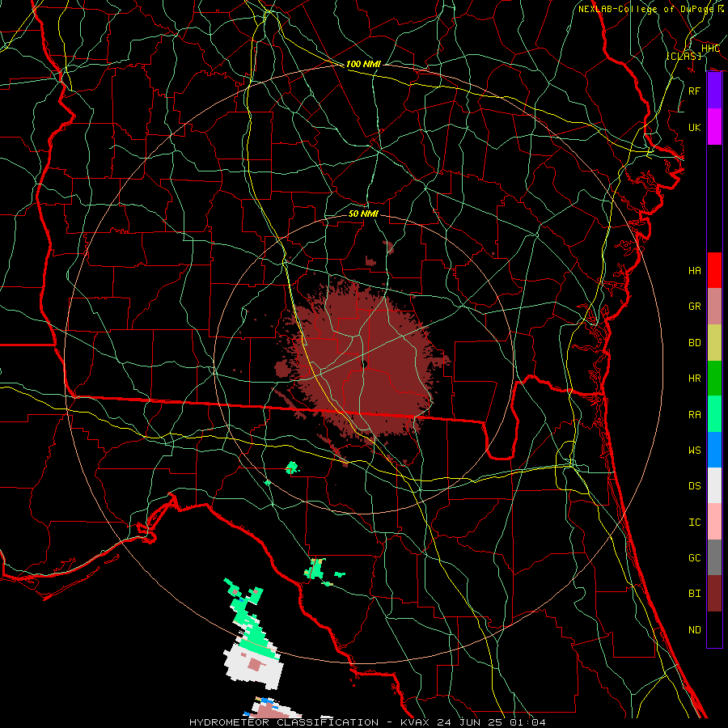Click the "UK" legend label
The height and width of the screenshot is (728, 728).
tap(695, 127)
